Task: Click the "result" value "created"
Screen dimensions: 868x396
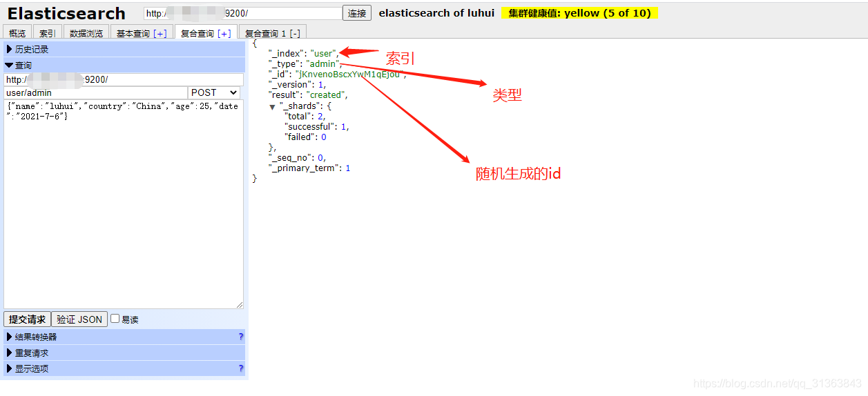Action: pos(325,95)
